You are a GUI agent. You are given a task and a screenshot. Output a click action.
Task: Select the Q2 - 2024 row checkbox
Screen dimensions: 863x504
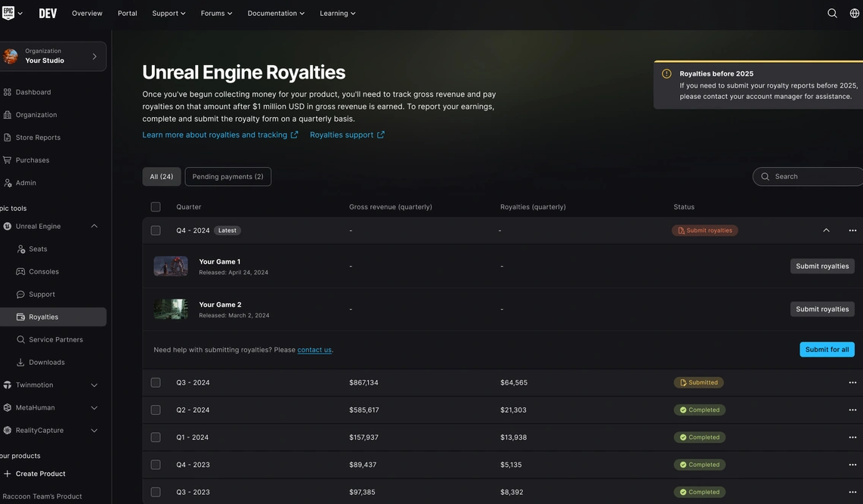(156, 410)
